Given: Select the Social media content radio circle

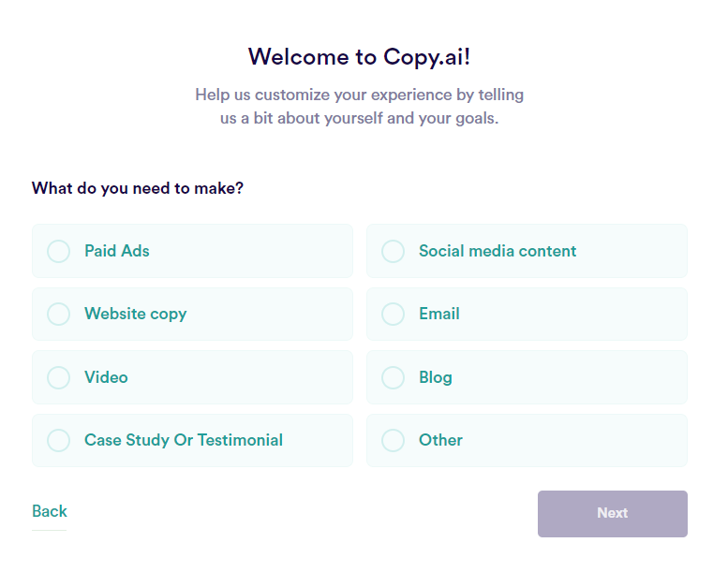Looking at the screenshot, I should (393, 252).
